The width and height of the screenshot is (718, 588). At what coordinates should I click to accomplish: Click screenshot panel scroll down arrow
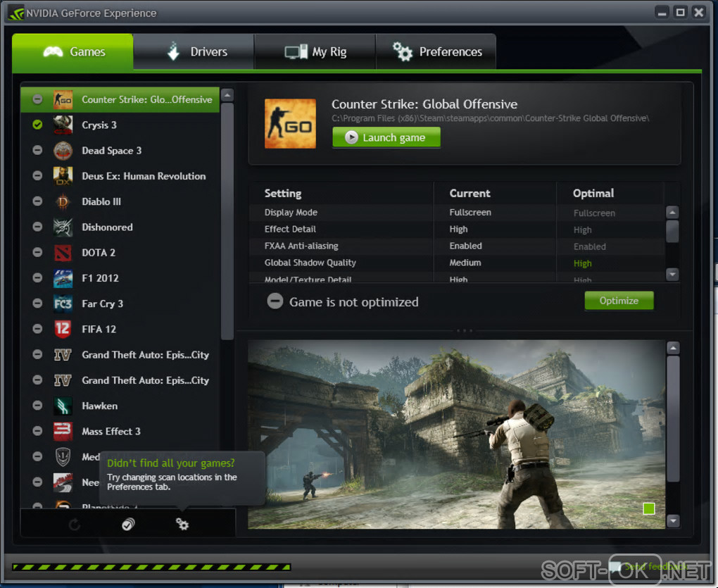tap(673, 520)
